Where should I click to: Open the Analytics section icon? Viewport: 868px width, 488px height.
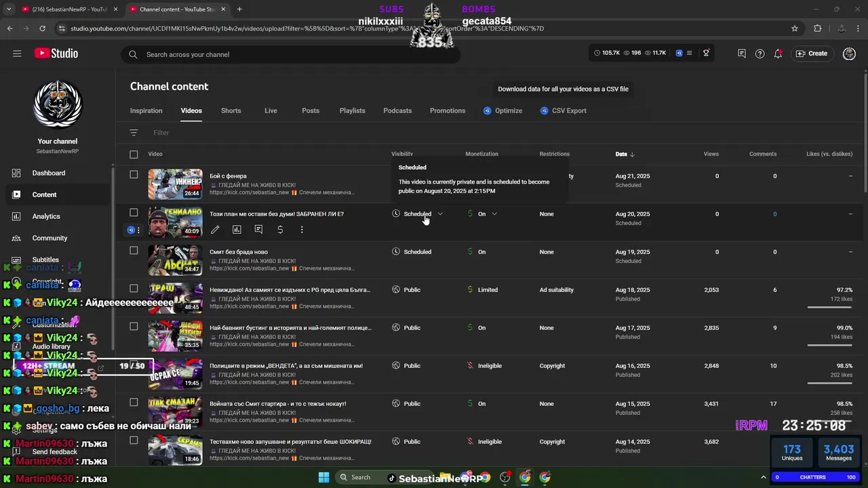(16, 216)
